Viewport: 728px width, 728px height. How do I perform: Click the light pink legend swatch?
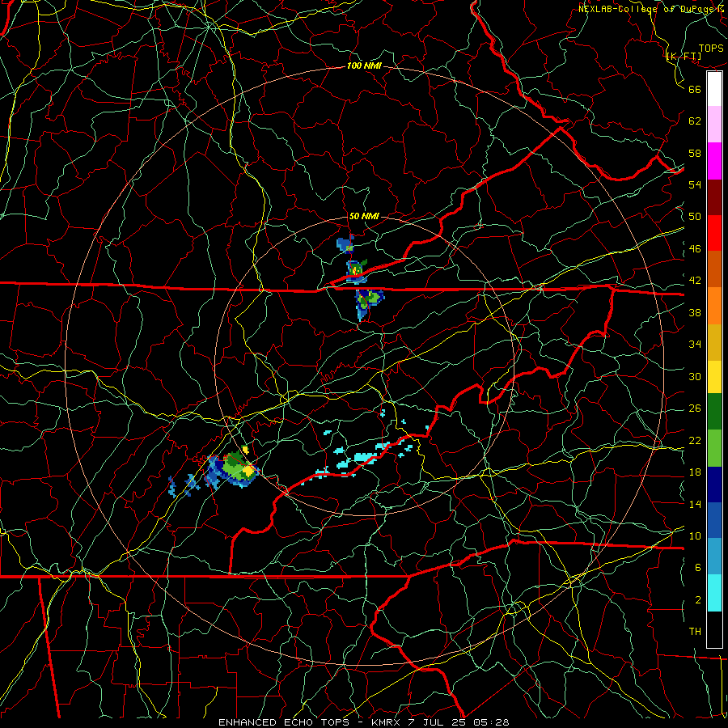(714, 125)
